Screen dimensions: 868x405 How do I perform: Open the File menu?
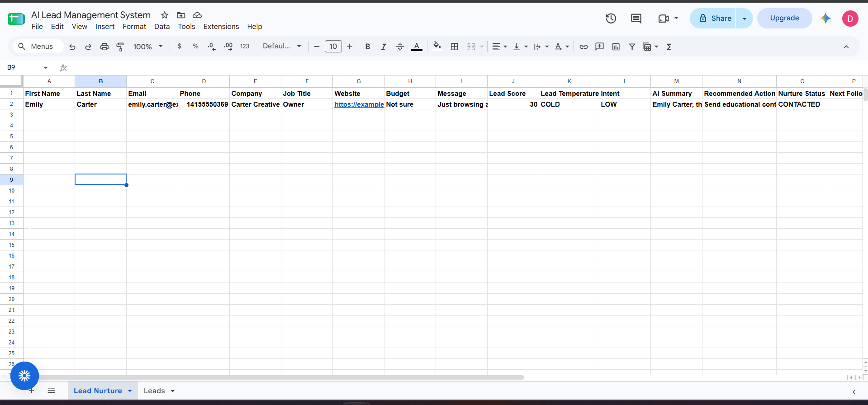click(x=38, y=27)
